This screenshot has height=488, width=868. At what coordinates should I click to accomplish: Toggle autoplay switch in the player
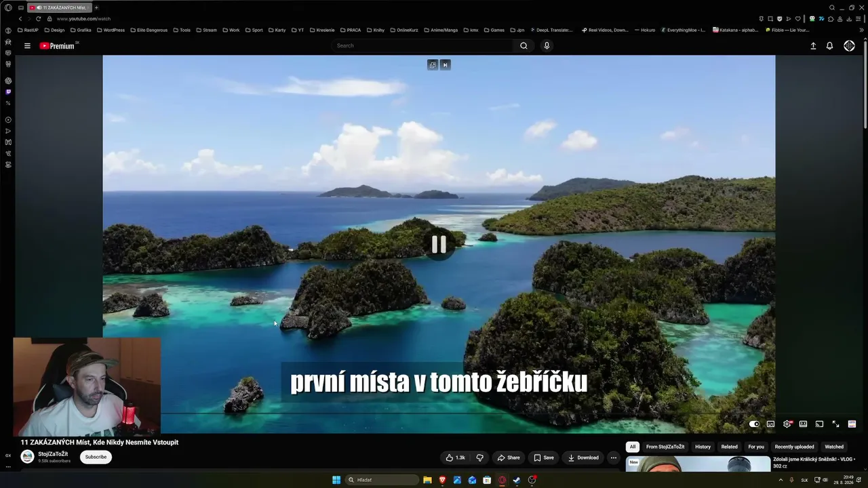754,424
